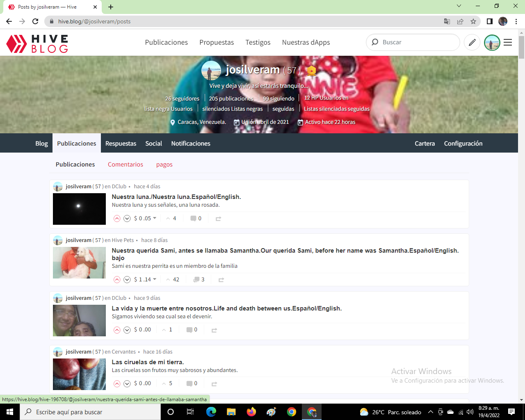This screenshot has height=420, width=525.
Task: Open Configuración
Action: tap(463, 143)
